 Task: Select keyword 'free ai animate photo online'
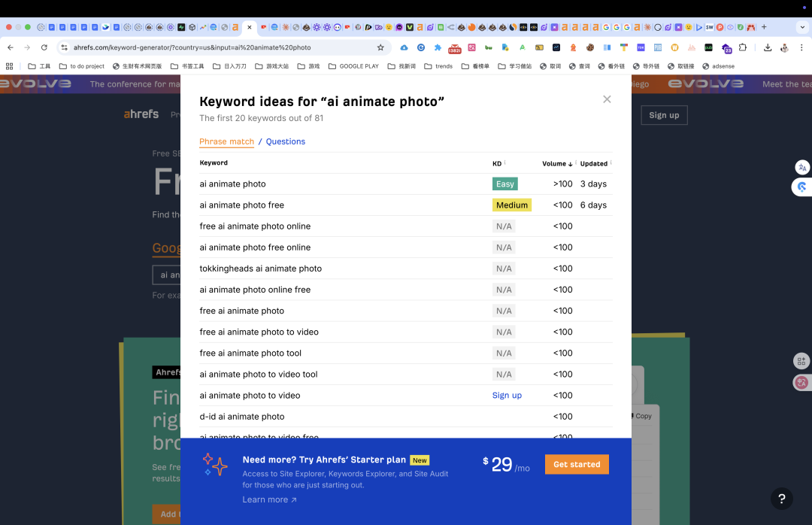pos(255,226)
